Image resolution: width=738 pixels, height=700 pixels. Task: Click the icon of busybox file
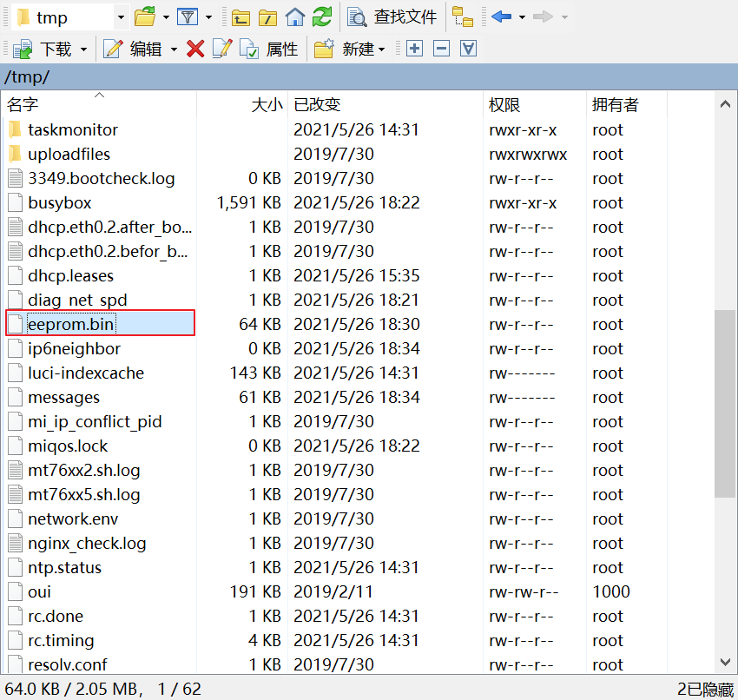coord(16,203)
